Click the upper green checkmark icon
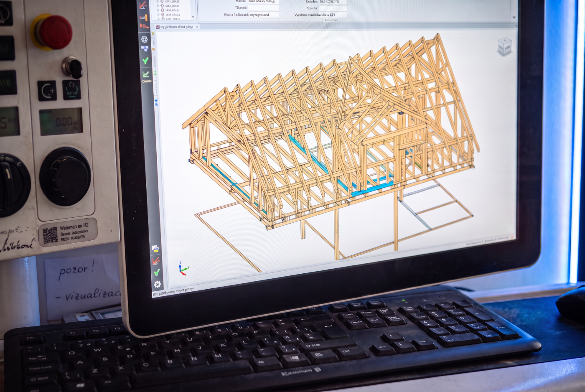The width and height of the screenshot is (585, 392). pos(145,61)
